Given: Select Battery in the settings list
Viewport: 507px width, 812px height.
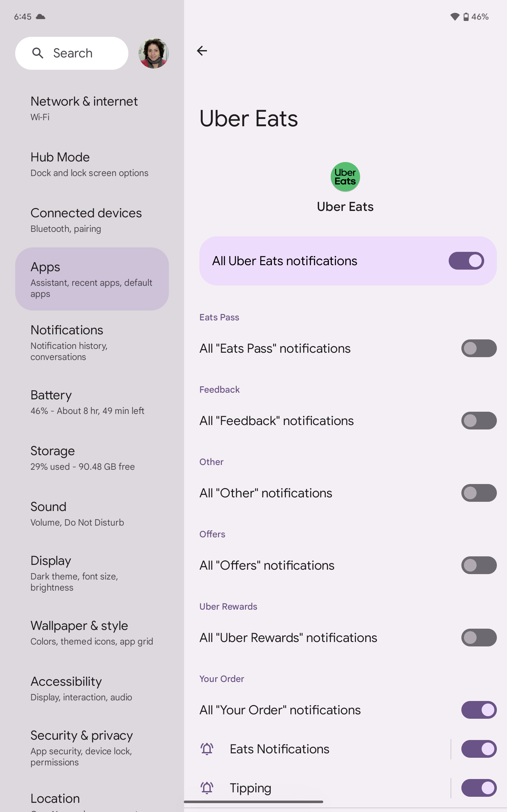Looking at the screenshot, I should pos(87,402).
